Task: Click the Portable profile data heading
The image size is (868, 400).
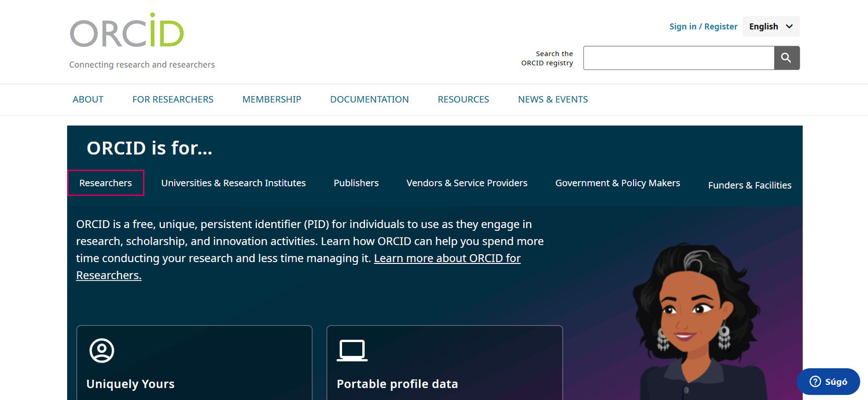Action: click(397, 384)
